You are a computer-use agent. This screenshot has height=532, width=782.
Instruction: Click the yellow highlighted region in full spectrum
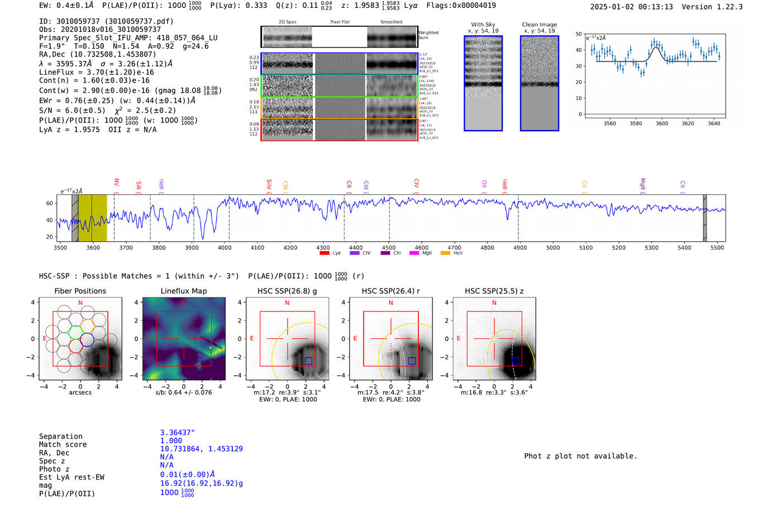(x=93, y=218)
